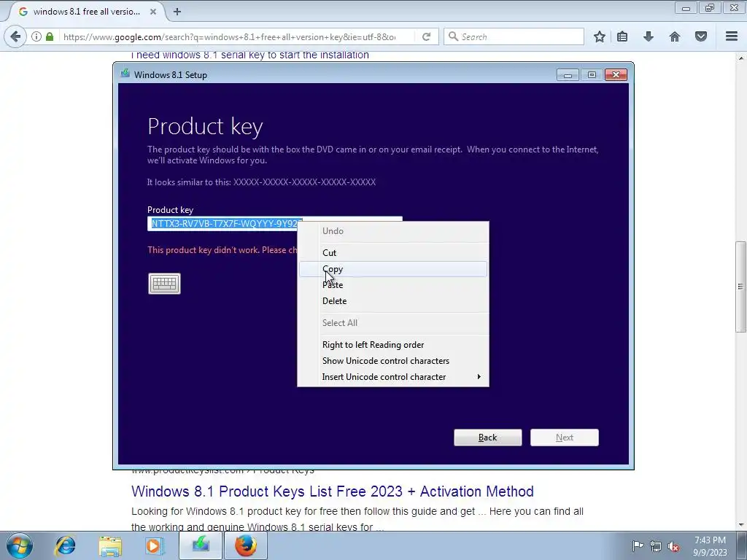
Task: Show bookmarks list icon in toolbar
Action: pos(622,36)
